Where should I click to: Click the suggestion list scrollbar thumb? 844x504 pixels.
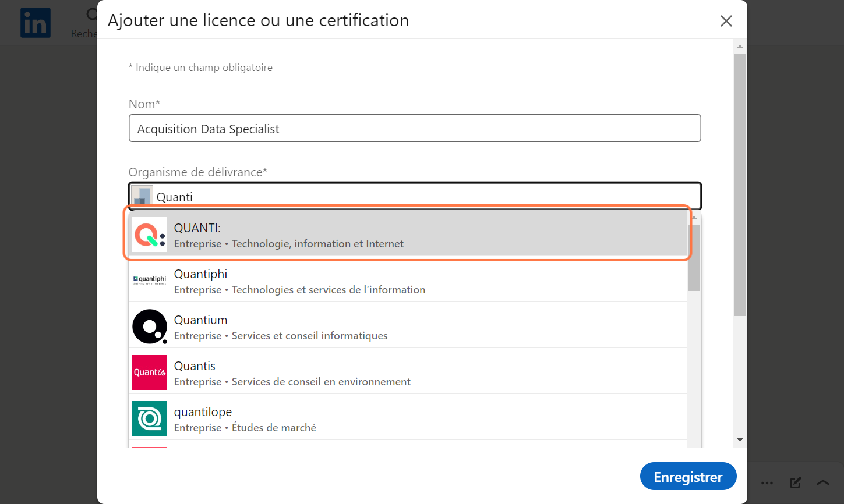[694, 257]
